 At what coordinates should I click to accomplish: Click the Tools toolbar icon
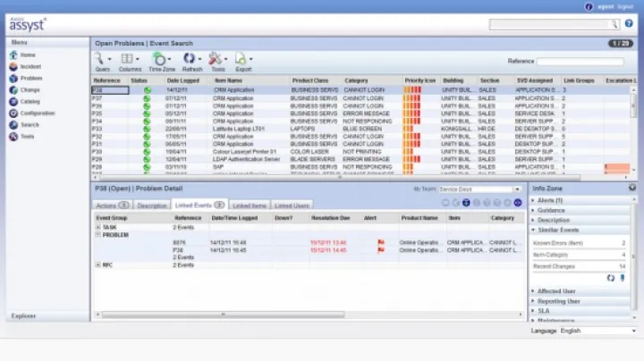215,59
